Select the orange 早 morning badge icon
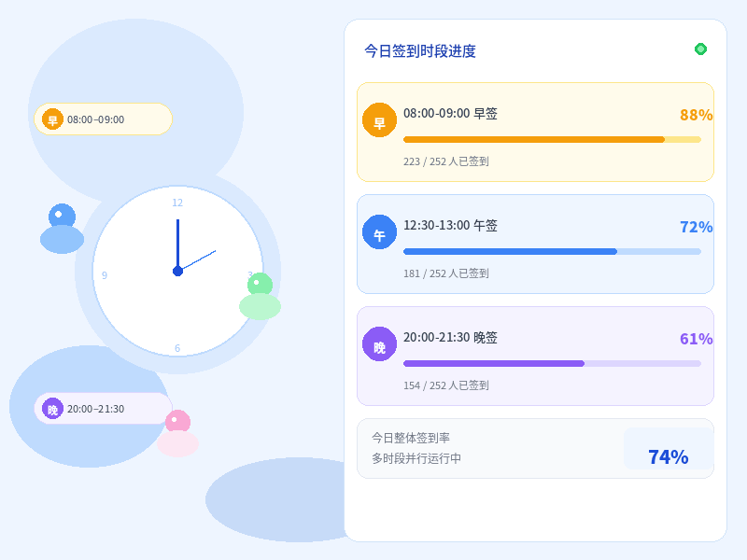This screenshot has height=560, width=747. (379, 120)
